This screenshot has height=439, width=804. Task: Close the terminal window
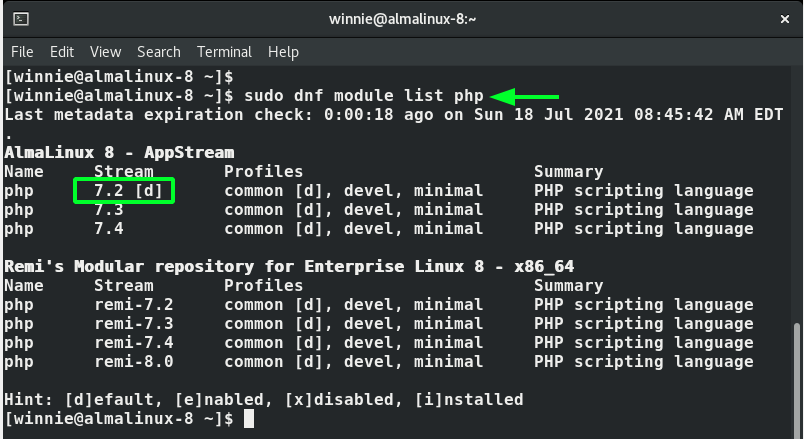point(785,19)
